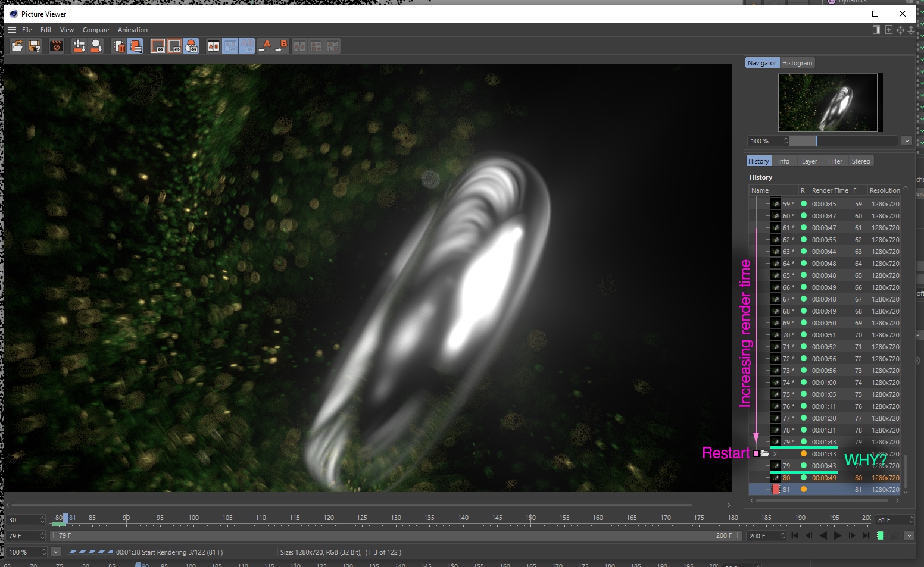
Task: Click the Clear History trash icon
Action: pyautogui.click(x=118, y=46)
